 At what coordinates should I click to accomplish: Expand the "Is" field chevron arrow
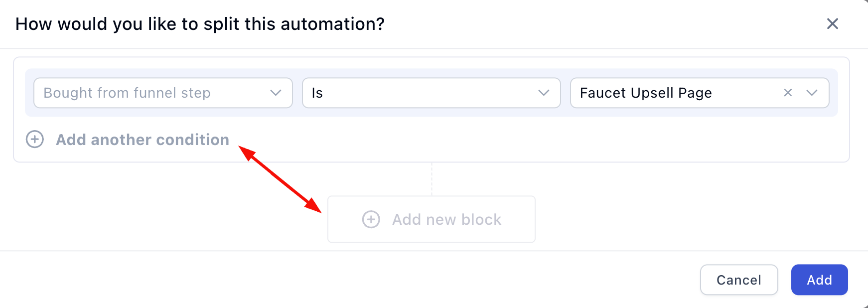click(x=544, y=93)
